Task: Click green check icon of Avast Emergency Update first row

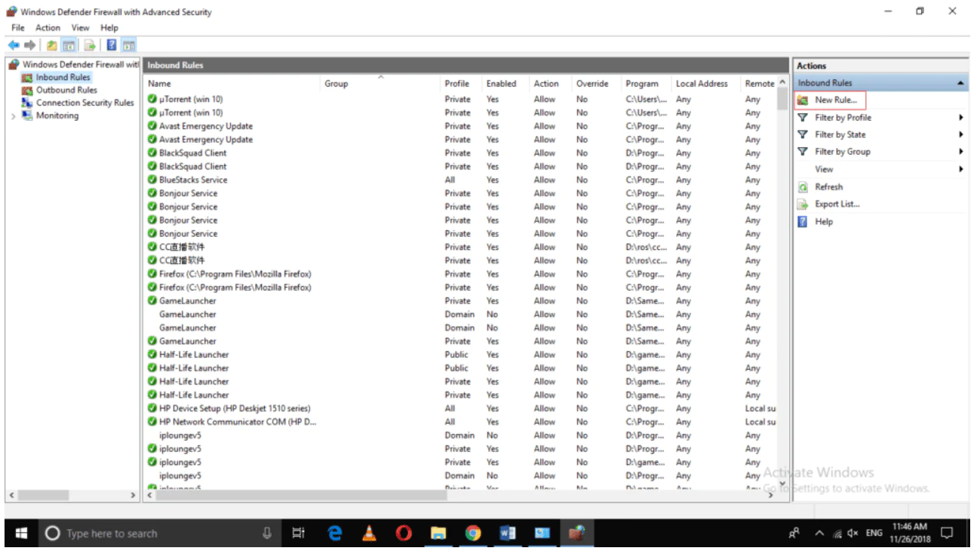Action: [152, 126]
